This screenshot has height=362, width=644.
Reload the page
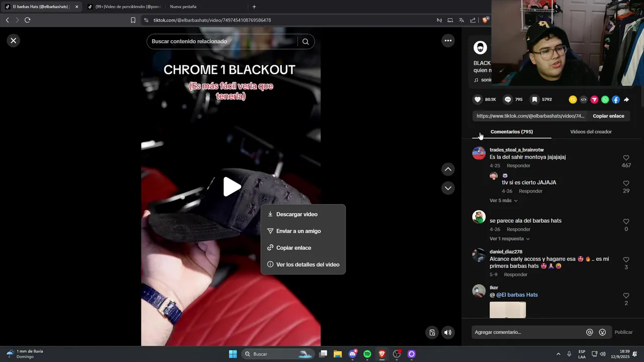coord(27,20)
